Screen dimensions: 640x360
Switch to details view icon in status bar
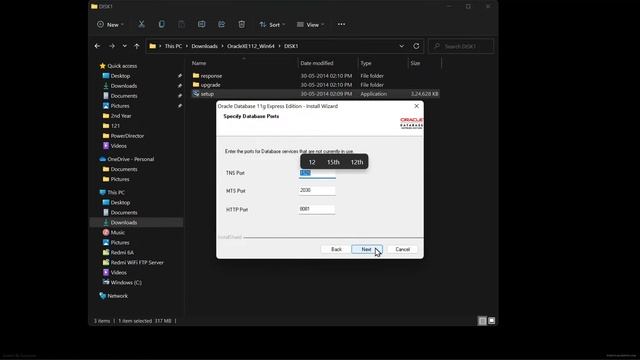point(482,321)
